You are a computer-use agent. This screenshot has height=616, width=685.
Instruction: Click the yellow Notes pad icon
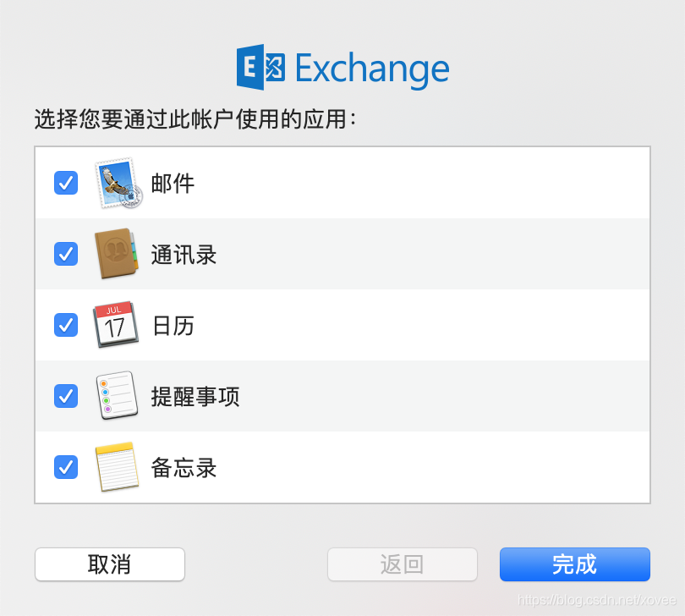point(117,467)
